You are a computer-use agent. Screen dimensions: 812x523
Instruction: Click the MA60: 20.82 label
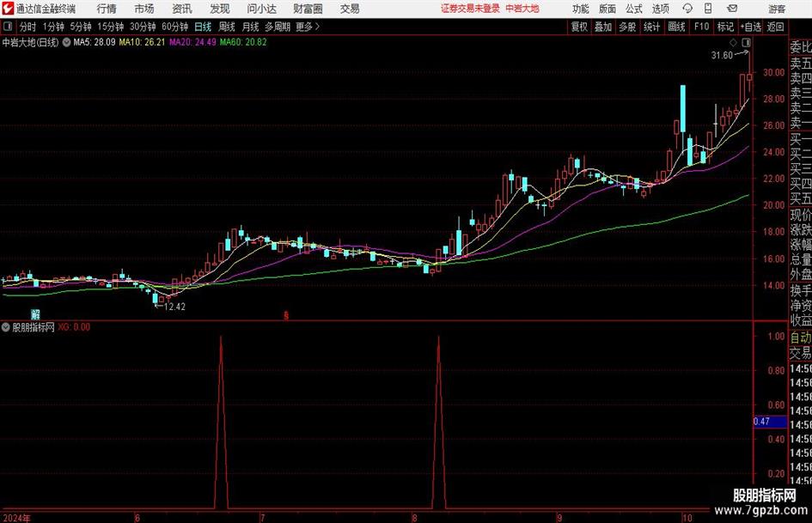tap(243, 42)
